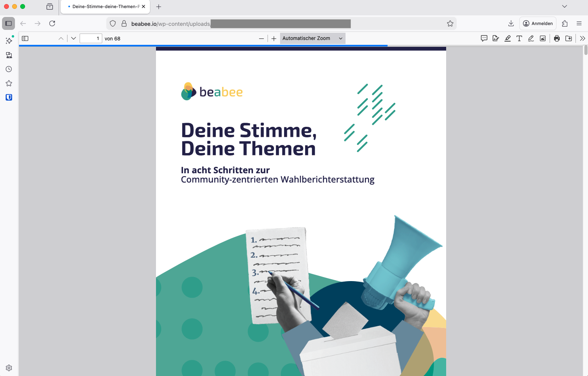Image resolution: width=588 pixels, height=376 pixels.
Task: Open the Firefox hamburger application menu
Action: (x=579, y=23)
